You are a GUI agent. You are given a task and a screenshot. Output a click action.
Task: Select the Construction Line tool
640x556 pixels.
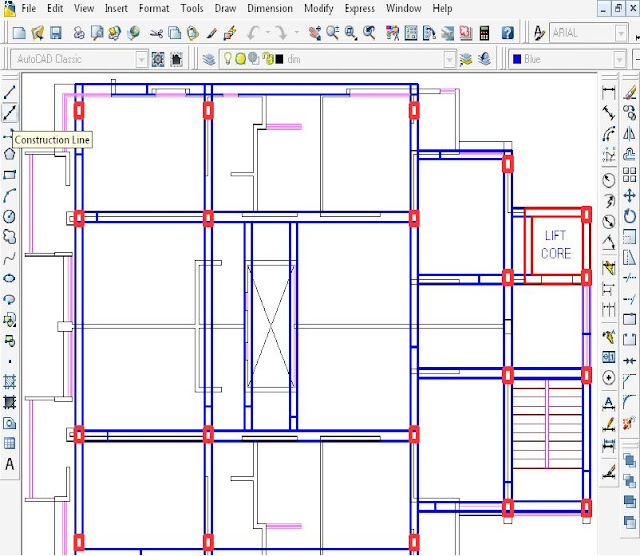tap(9, 112)
